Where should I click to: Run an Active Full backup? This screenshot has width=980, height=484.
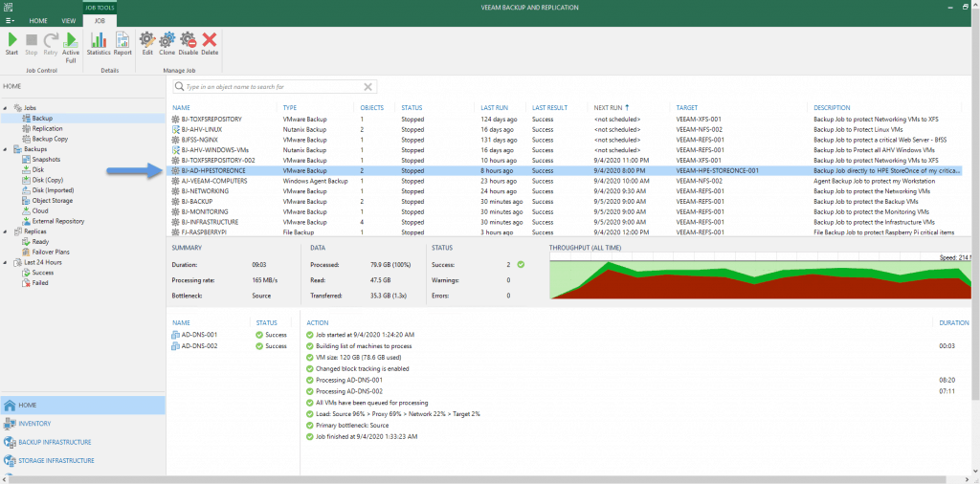pyautogui.click(x=71, y=48)
